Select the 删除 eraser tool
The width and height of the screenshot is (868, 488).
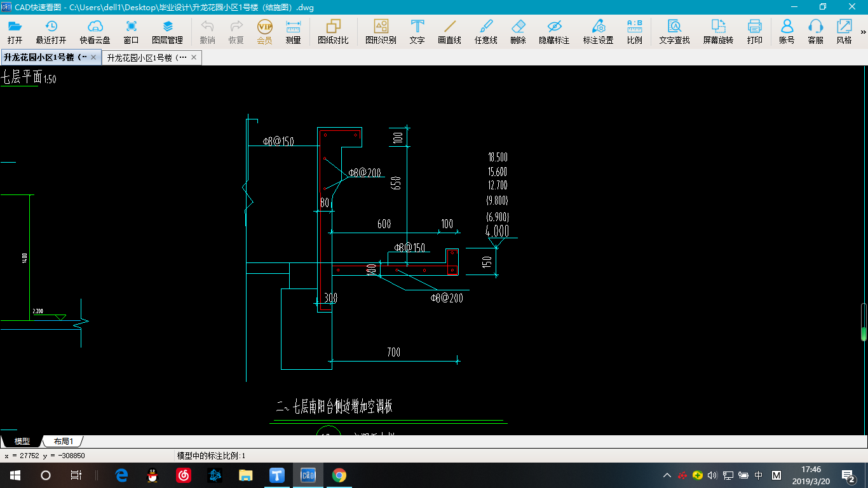pos(519,32)
